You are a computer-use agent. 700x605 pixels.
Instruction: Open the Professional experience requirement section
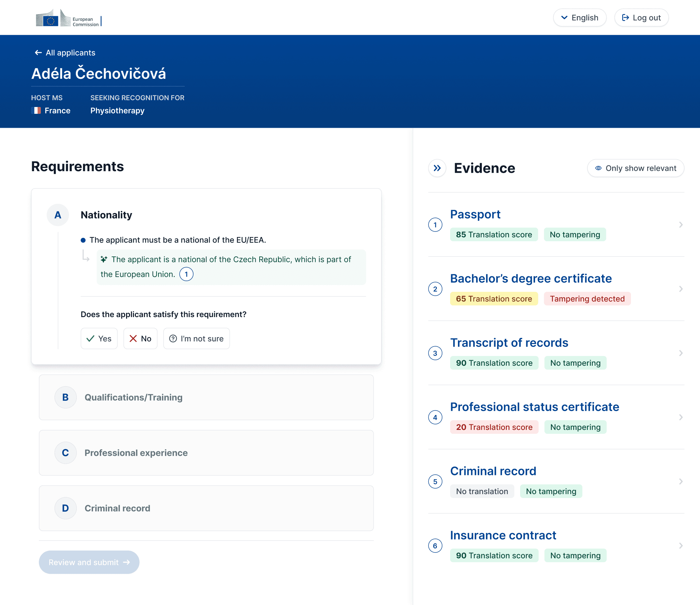coord(206,453)
